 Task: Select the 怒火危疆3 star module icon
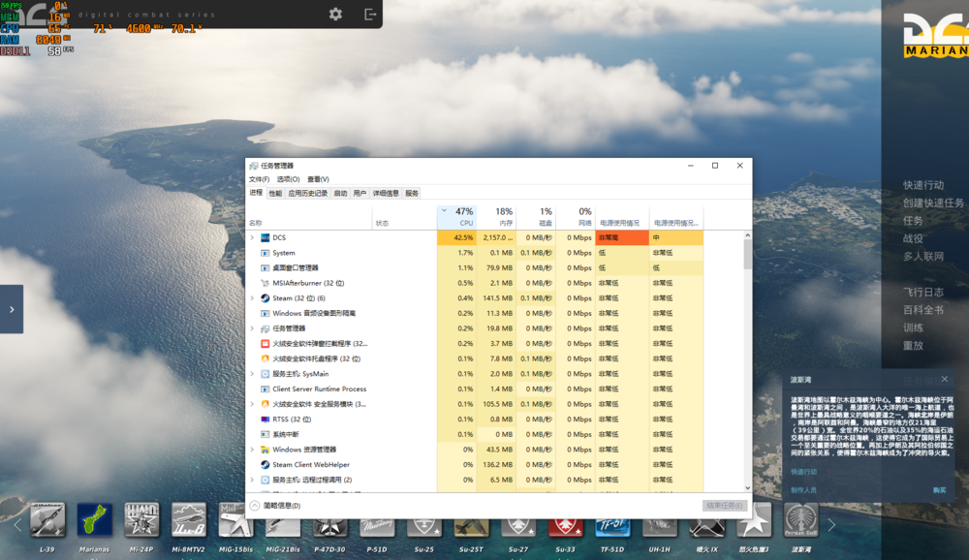coord(754,519)
